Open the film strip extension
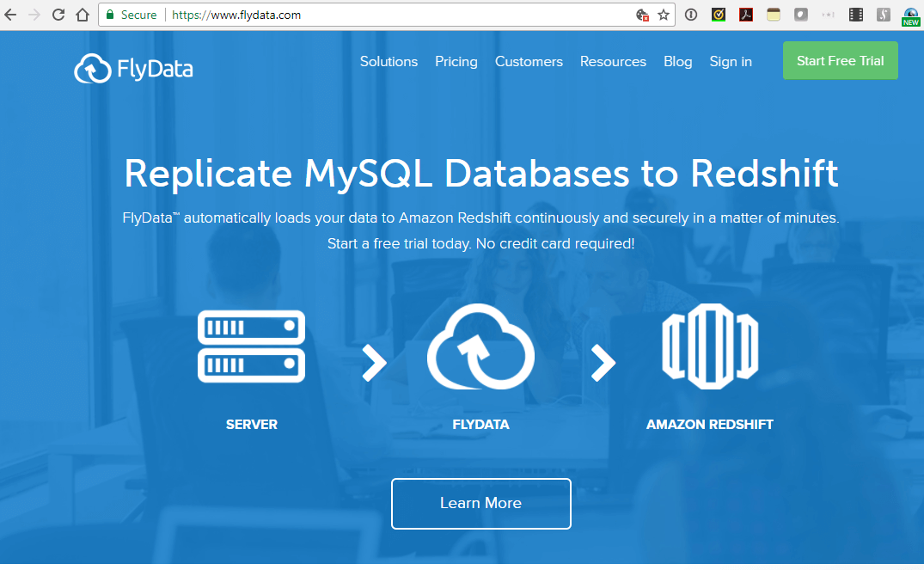This screenshot has width=924, height=570. click(855, 15)
